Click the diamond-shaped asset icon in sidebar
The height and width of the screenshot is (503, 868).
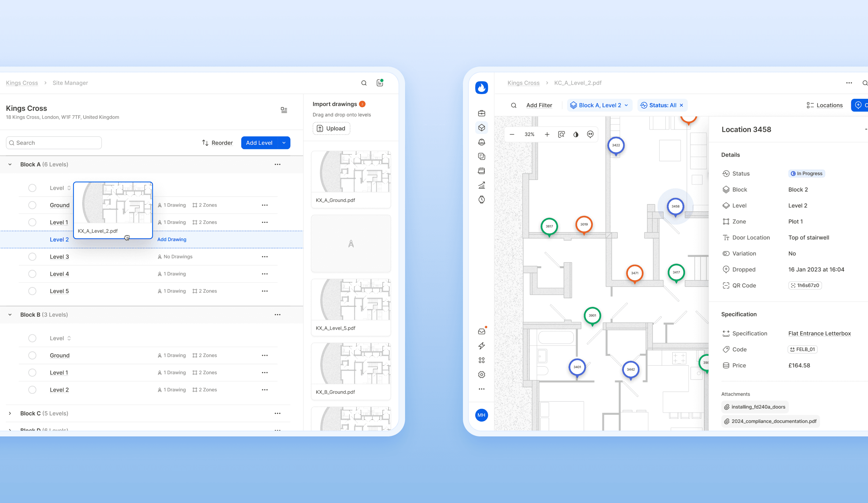[481, 128]
